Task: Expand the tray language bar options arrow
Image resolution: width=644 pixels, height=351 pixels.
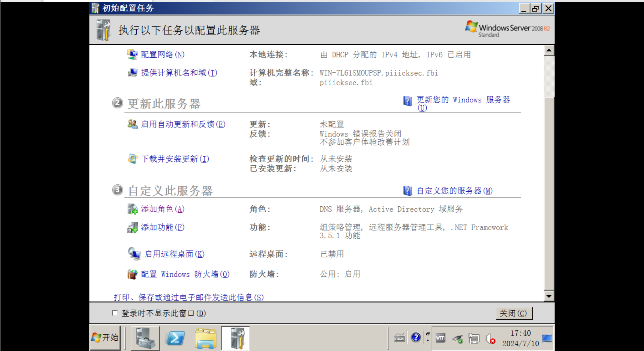Action: tap(428, 340)
